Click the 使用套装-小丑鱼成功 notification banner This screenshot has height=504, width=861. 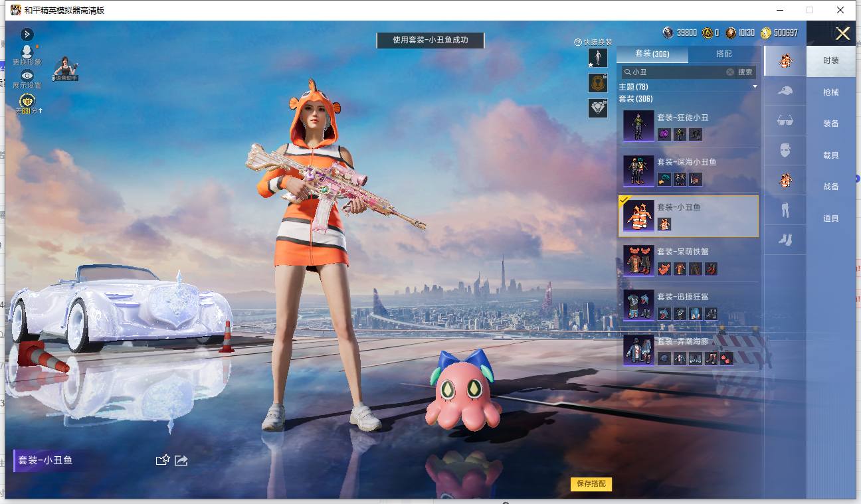430,41
